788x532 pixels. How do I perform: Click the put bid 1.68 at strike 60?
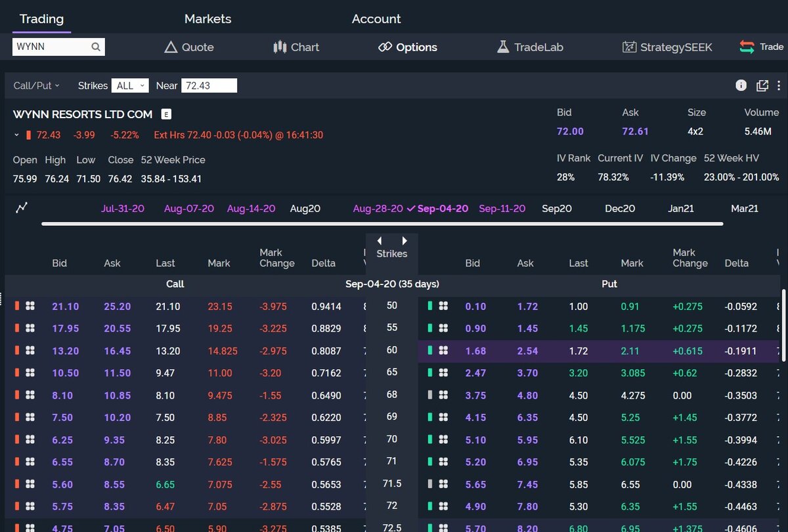pyautogui.click(x=476, y=351)
